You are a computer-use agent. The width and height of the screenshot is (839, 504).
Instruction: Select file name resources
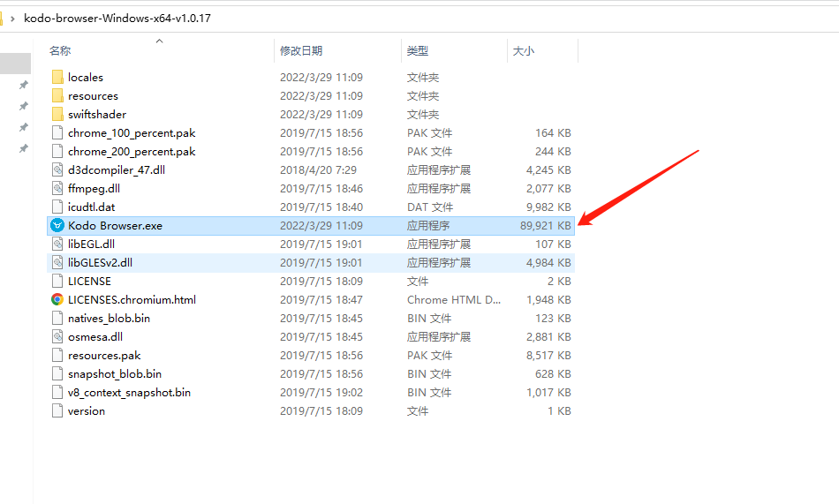(93, 96)
